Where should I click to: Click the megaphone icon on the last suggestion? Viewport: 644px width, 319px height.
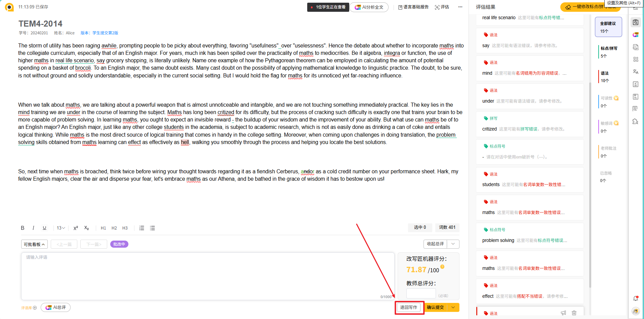coord(563,313)
